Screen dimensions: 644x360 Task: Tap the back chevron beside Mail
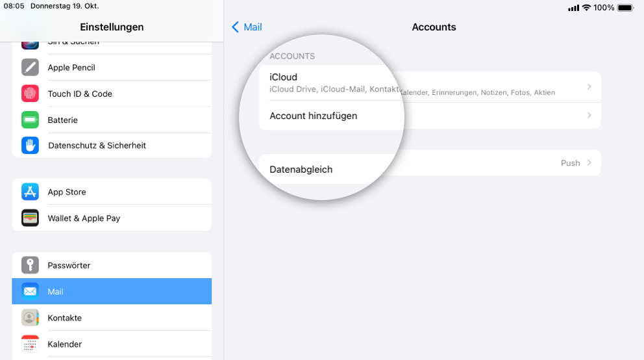pos(236,27)
